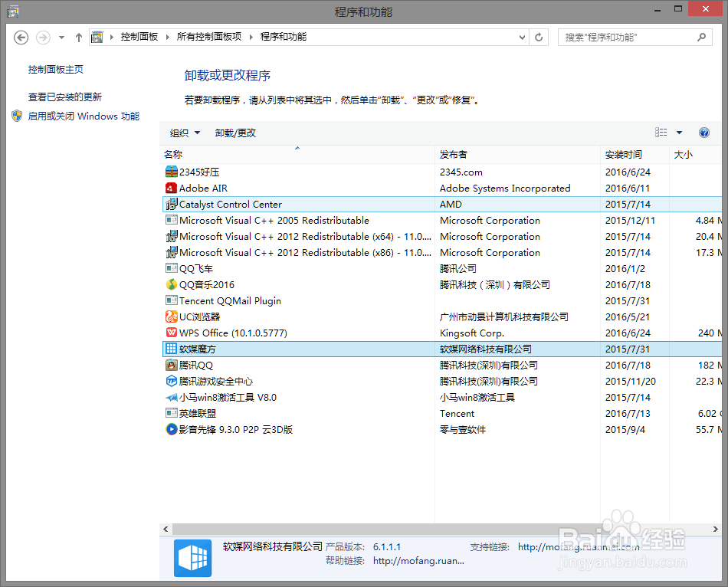Click the 程序和功能 breadcrumb
The image size is (728, 587).
tap(284, 37)
